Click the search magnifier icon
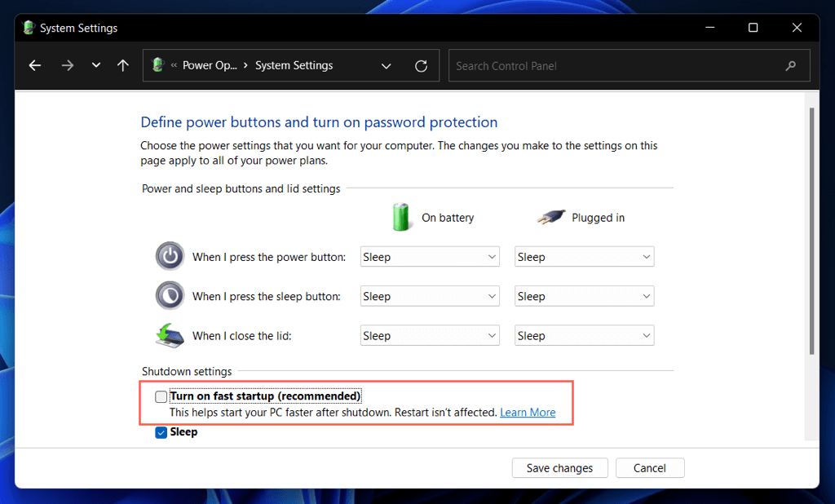The height and width of the screenshot is (504, 835). click(x=790, y=66)
